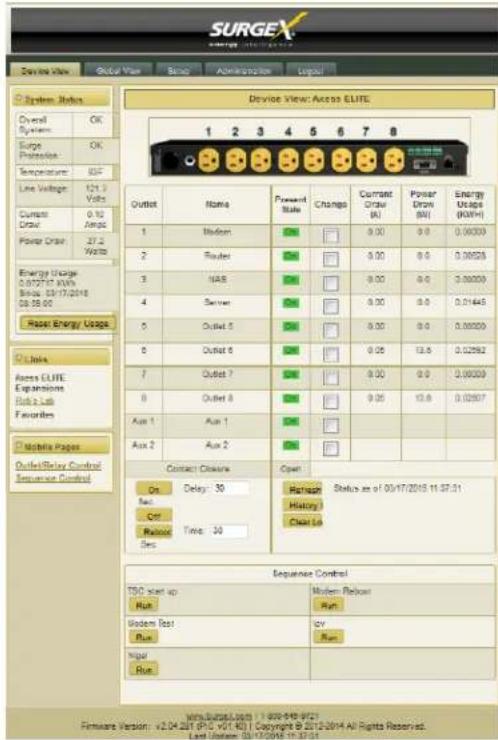498x740 pixels.
Task: Click the Delay seconds input field
Action: tap(231, 488)
